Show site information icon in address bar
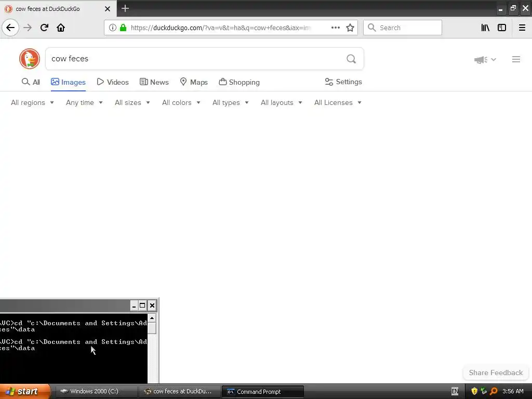Image resolution: width=532 pixels, height=399 pixels. coord(113,28)
